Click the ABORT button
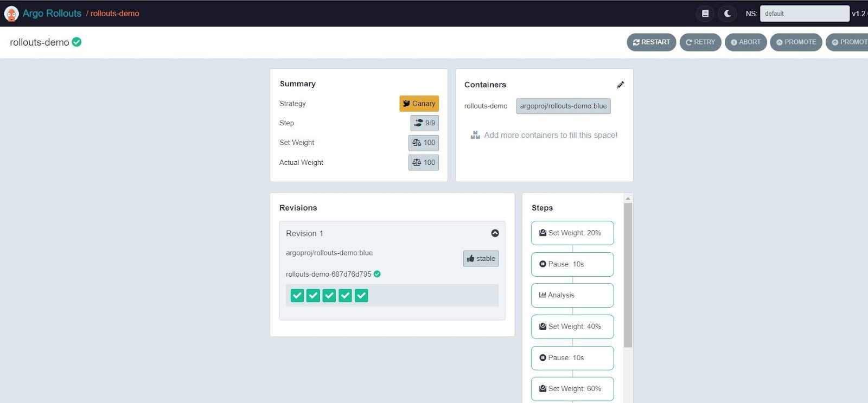Viewport: 868px width, 403px height. pos(746,42)
